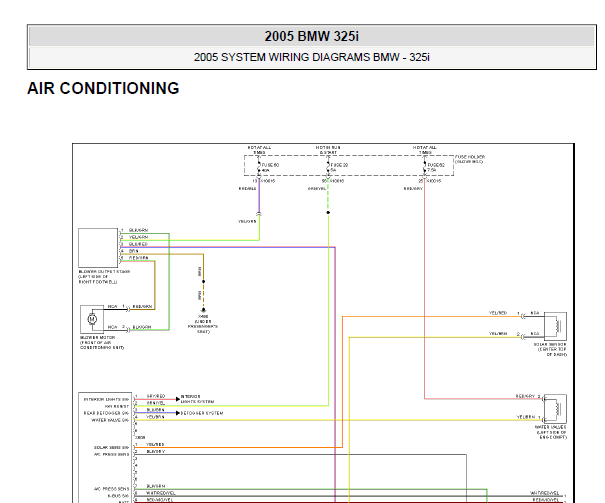Select the 'AIR CONDITIONING' section heading
This screenshot has height=503, width=605.
point(103,88)
